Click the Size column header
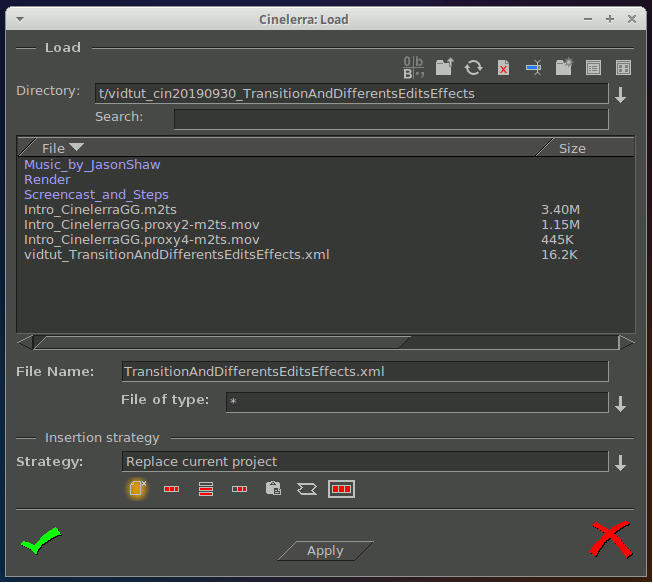Viewport: 653px width, 584px height. tap(584, 148)
